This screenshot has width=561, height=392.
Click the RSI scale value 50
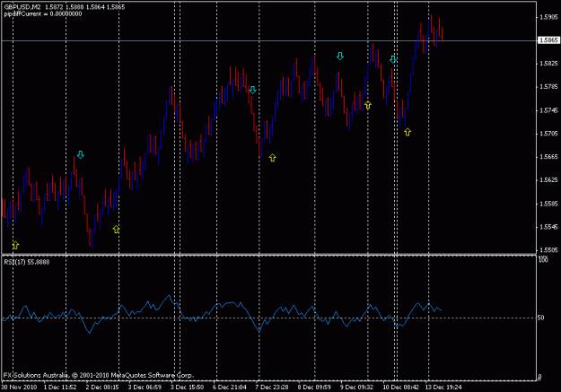click(540, 318)
